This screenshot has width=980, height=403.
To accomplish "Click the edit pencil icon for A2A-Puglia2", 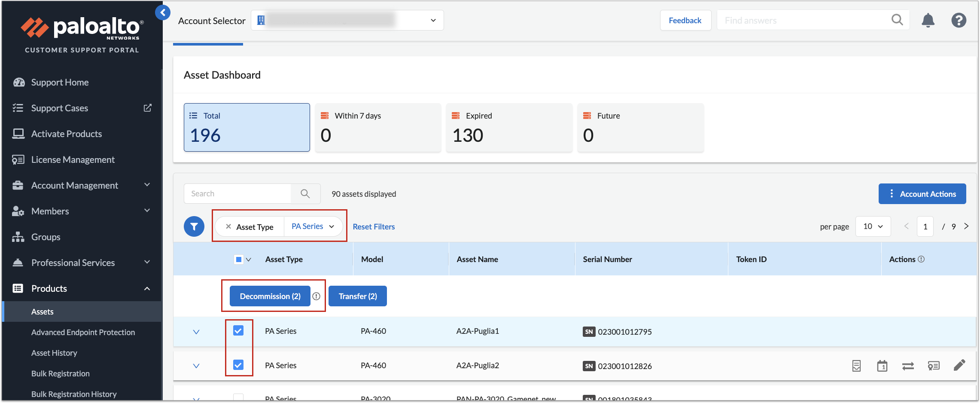I will (959, 366).
